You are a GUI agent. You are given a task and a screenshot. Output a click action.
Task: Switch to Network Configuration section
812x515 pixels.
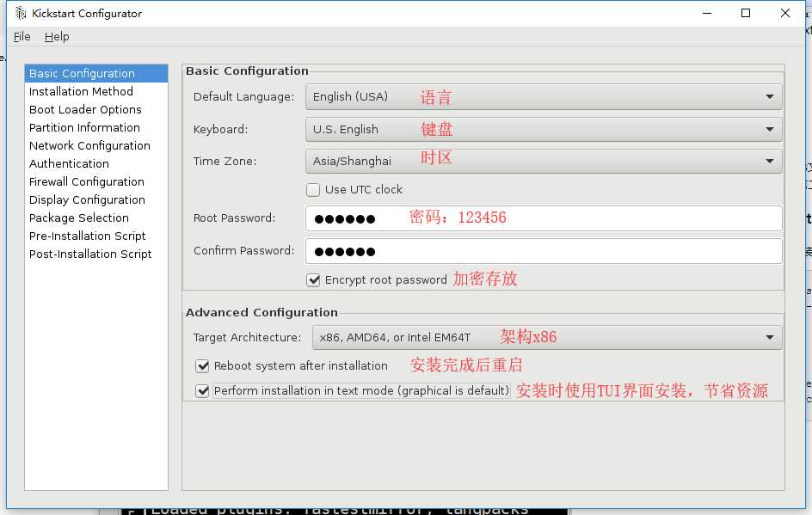tap(96, 146)
